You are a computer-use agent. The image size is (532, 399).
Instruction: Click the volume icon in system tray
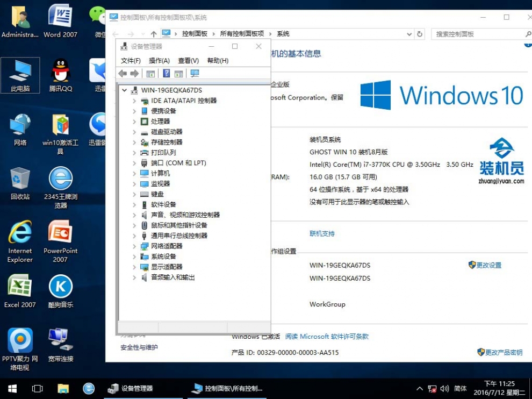pyautogui.click(x=444, y=388)
